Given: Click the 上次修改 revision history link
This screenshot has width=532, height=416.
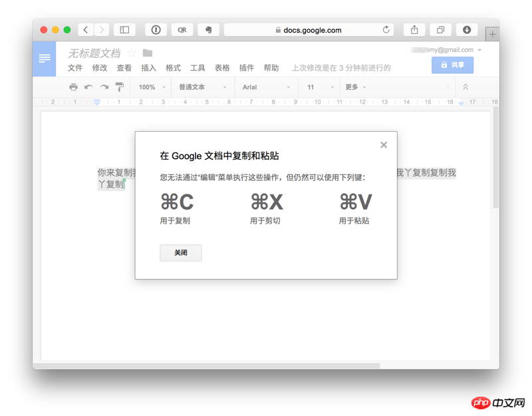Looking at the screenshot, I should coord(341,68).
